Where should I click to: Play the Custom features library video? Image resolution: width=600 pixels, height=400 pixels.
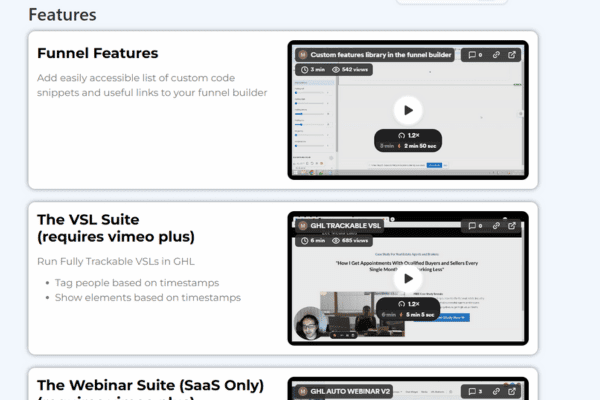pyautogui.click(x=408, y=110)
